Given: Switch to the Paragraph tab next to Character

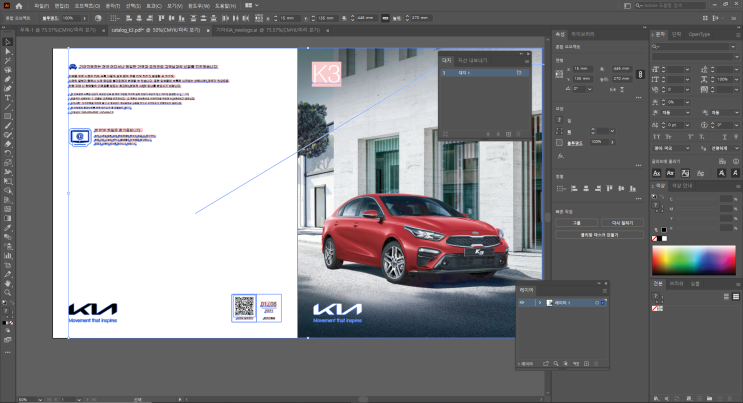Looking at the screenshot, I should point(676,35).
